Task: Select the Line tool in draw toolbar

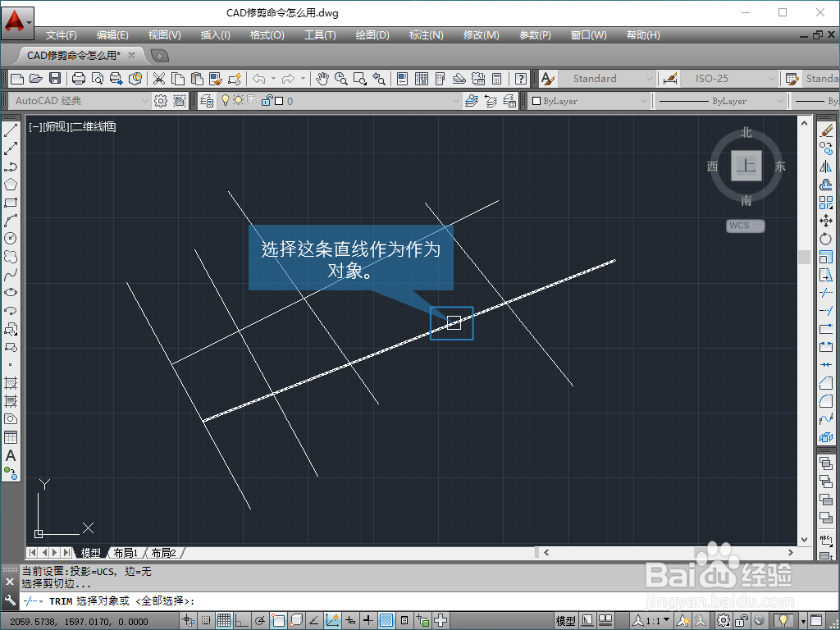Action: [11, 130]
